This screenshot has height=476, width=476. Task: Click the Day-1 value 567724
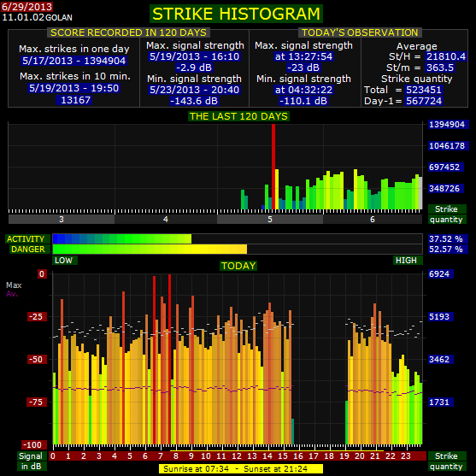point(424,101)
